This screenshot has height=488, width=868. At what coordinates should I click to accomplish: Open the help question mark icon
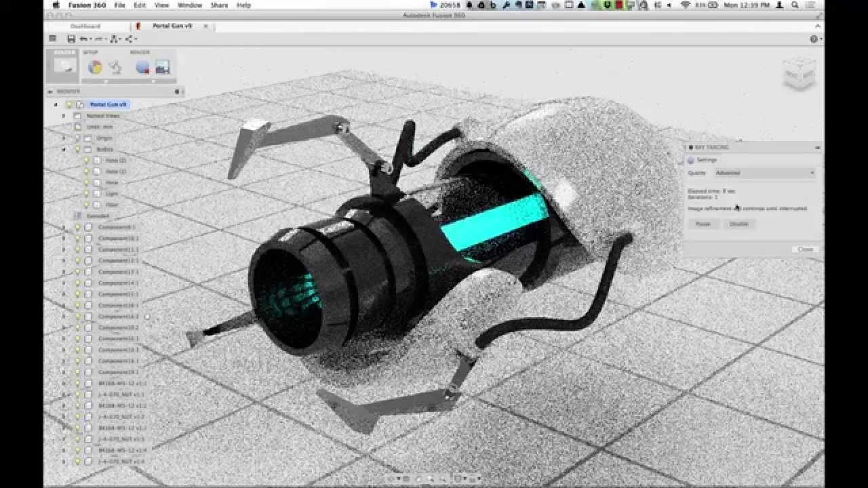[x=814, y=39]
